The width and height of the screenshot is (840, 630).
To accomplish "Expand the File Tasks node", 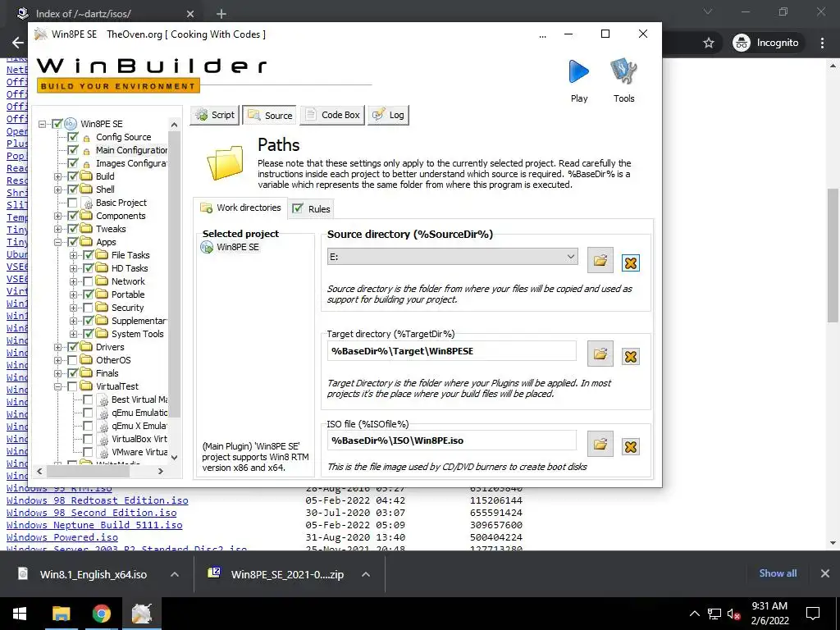I will (x=73, y=255).
